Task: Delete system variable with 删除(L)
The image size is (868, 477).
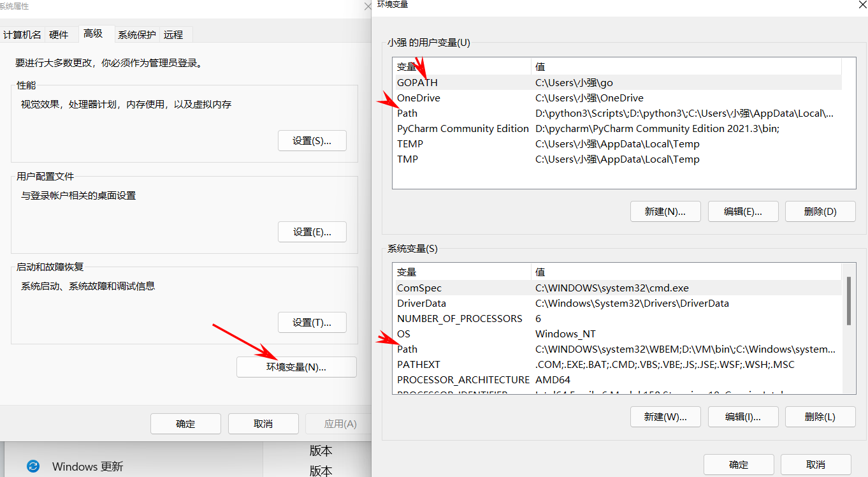Action: pyautogui.click(x=820, y=417)
